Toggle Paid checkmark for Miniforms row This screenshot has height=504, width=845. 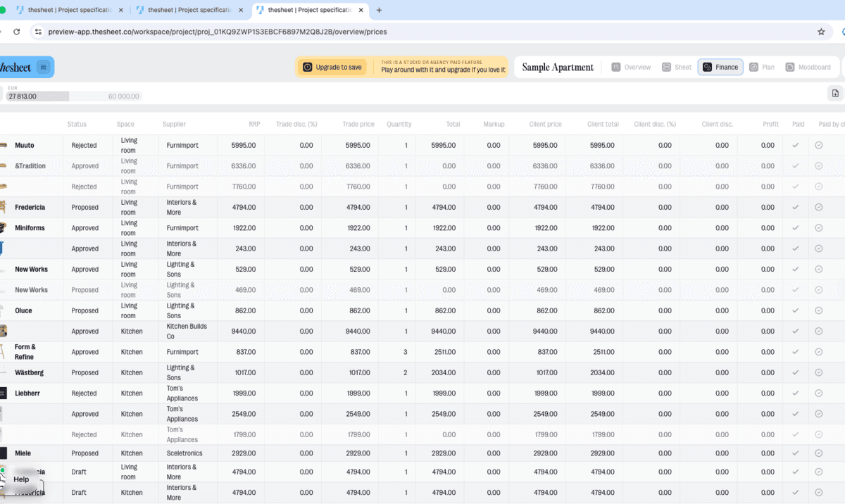795,228
